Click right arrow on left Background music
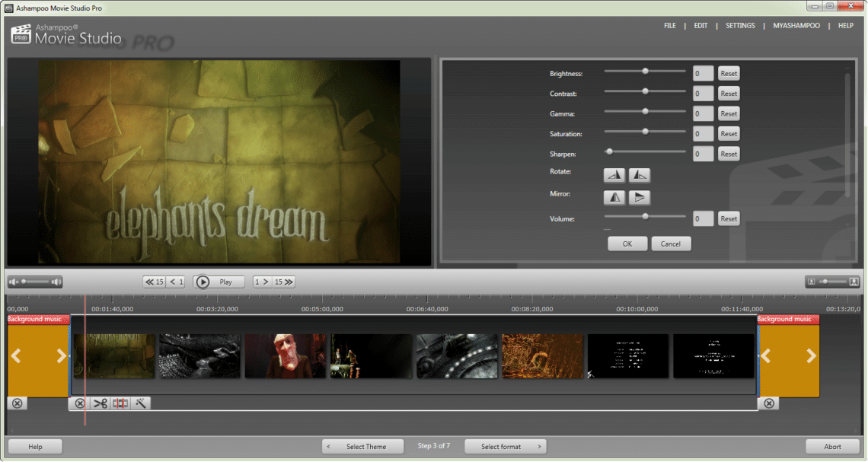This screenshot has width=868, height=462. (x=61, y=355)
